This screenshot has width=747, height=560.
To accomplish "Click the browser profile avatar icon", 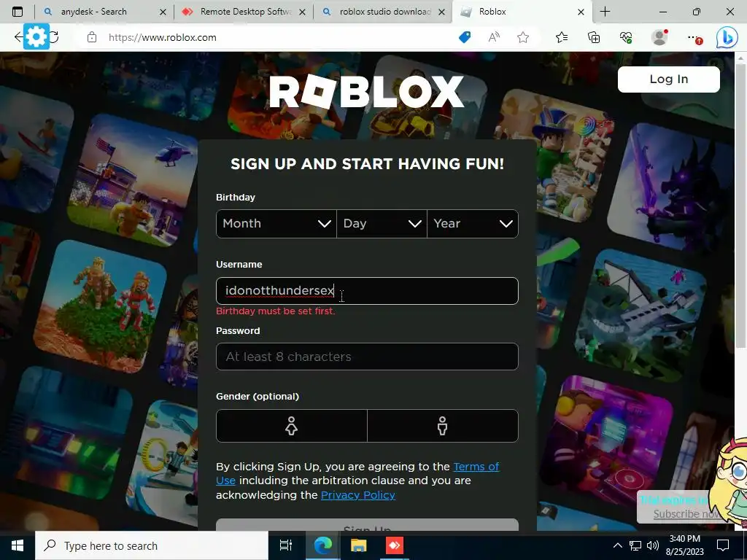I will pos(659,37).
